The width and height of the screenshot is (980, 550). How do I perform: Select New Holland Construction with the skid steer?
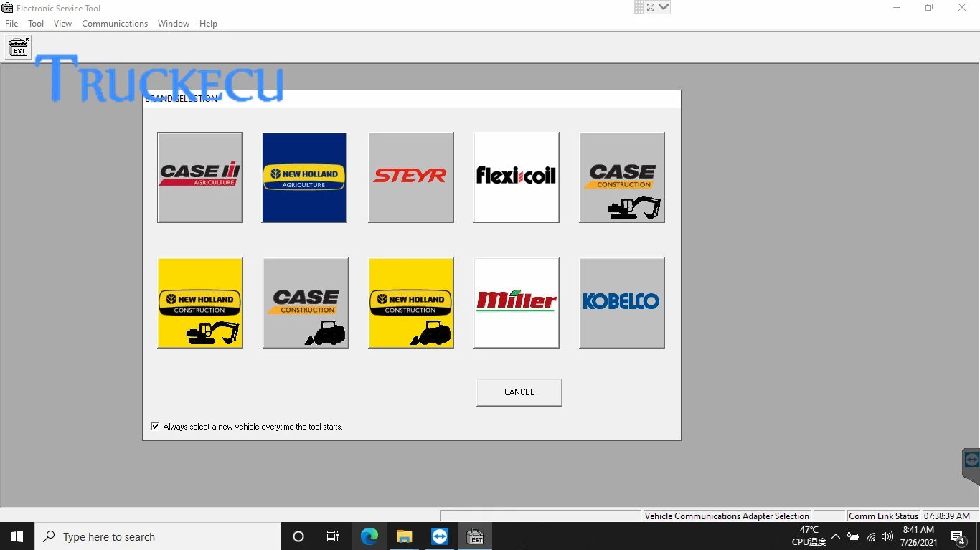coord(411,303)
